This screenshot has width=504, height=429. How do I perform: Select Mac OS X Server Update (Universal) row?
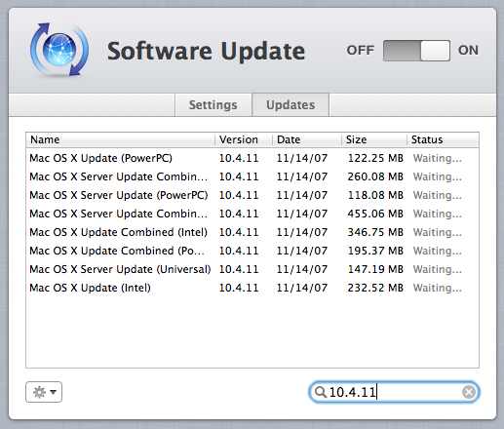252,269
